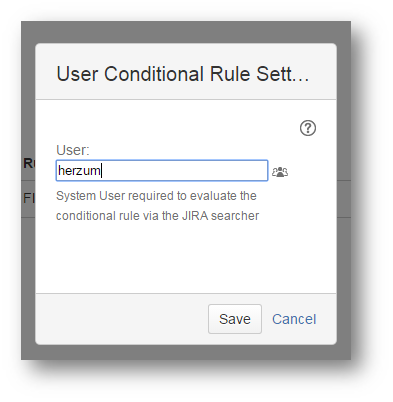Cancel the rule settings dialog
The height and width of the screenshot is (402, 393).
pyautogui.click(x=294, y=319)
